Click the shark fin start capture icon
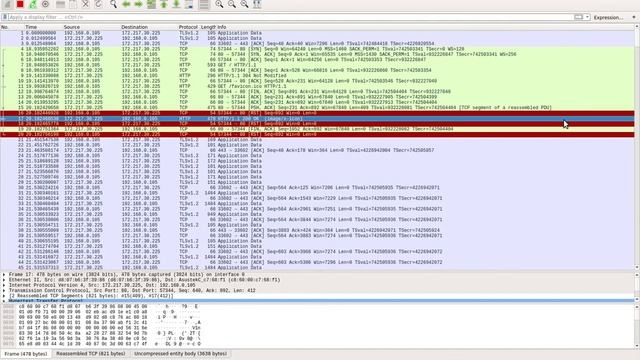 [7, 4]
